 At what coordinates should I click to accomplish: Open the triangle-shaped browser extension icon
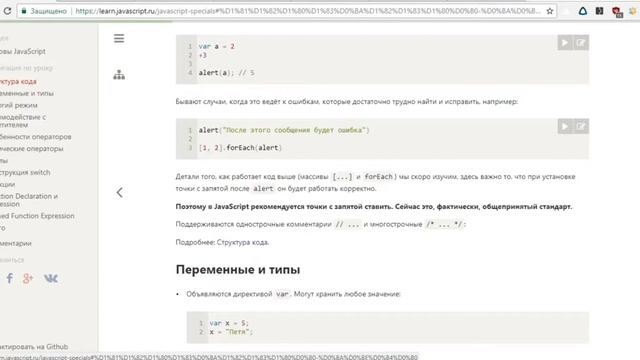point(583,11)
